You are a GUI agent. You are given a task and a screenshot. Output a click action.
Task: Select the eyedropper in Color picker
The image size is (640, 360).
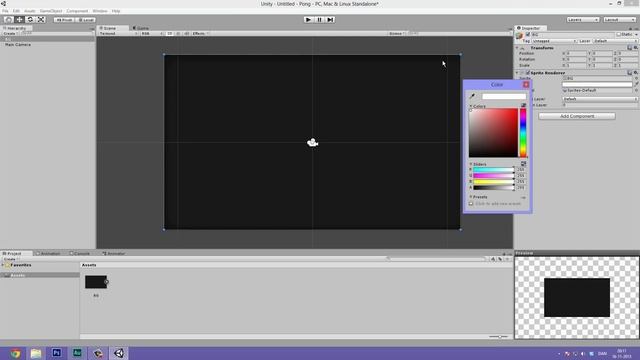point(472,96)
